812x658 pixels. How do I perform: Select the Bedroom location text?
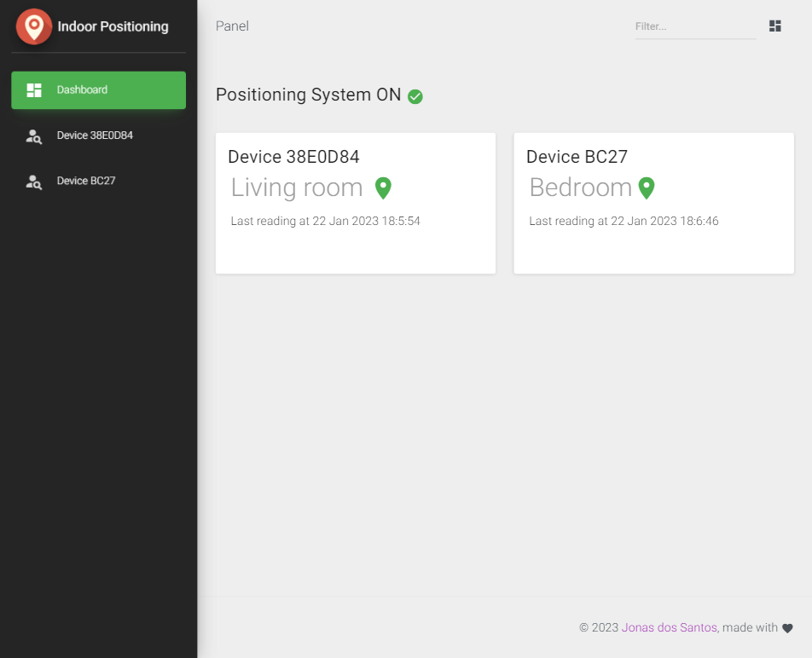click(x=580, y=188)
